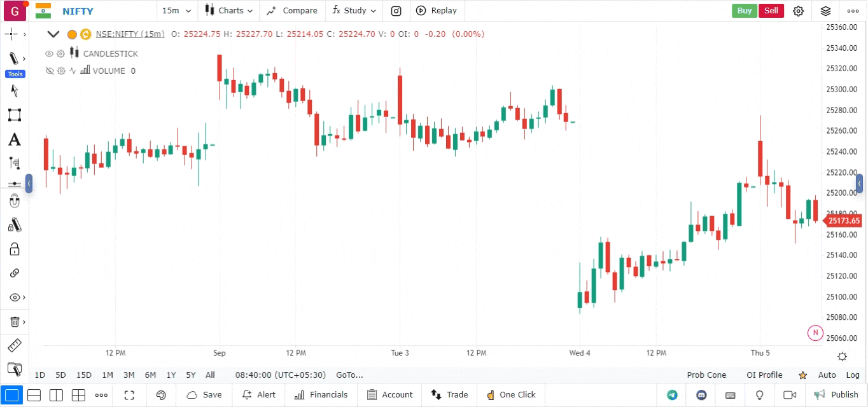Open the layers object tree
This screenshot has width=868, height=407.
pos(825,11)
